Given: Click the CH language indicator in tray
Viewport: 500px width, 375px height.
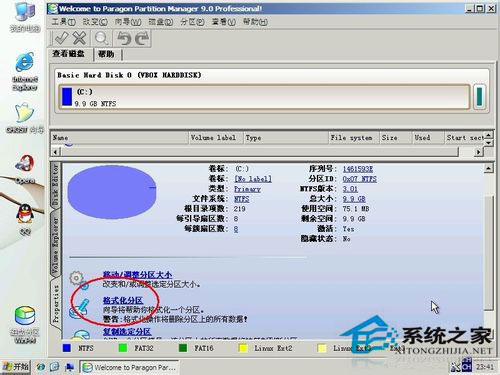Looking at the screenshot, I should click(467, 367).
